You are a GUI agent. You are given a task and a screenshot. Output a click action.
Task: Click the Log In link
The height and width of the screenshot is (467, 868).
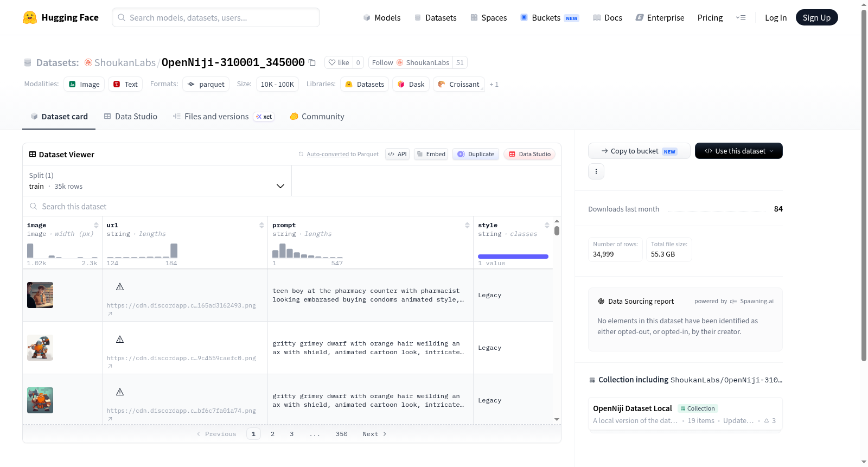(x=775, y=17)
